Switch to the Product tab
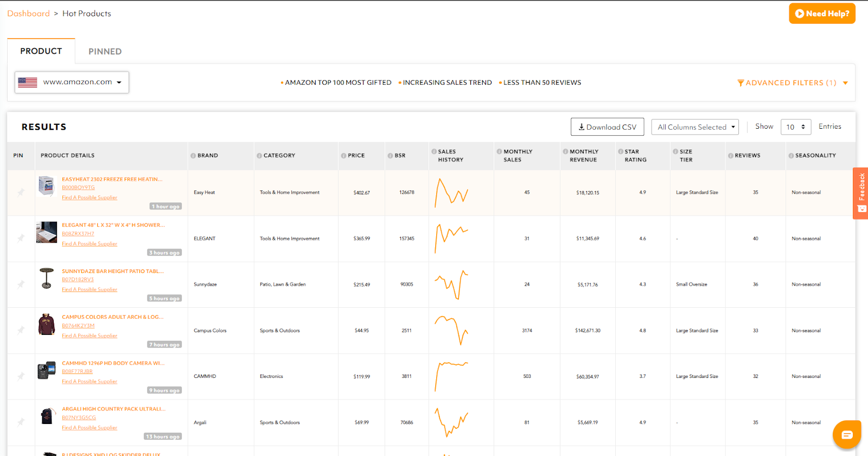The height and width of the screenshot is (456, 868). [41, 51]
